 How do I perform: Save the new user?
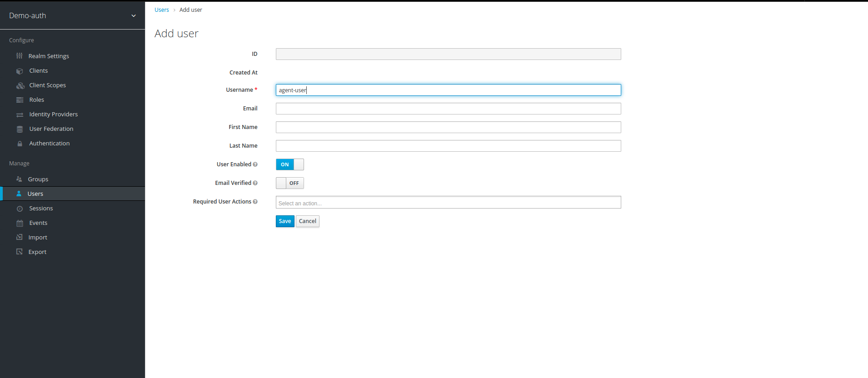tap(284, 221)
